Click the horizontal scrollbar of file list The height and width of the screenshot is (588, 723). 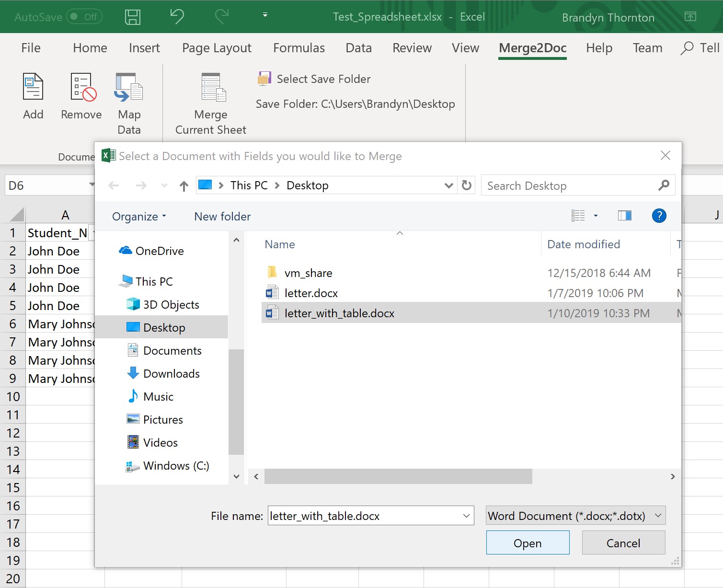(398, 476)
